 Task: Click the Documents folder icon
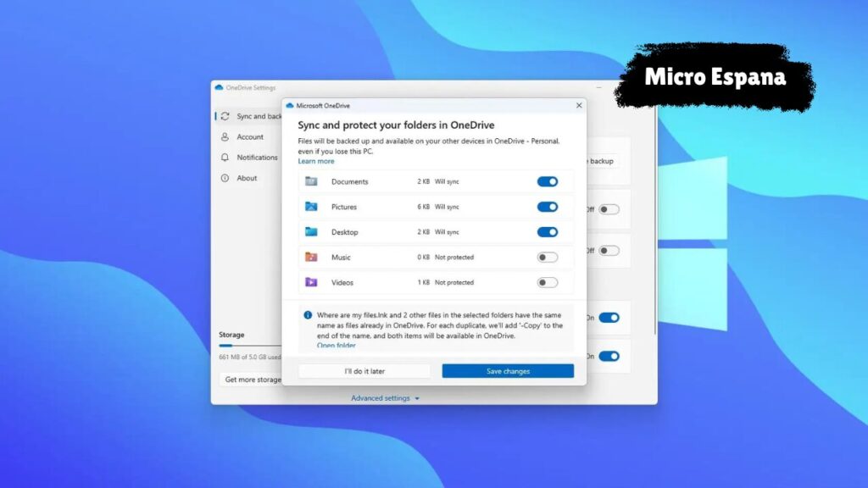[x=311, y=181]
